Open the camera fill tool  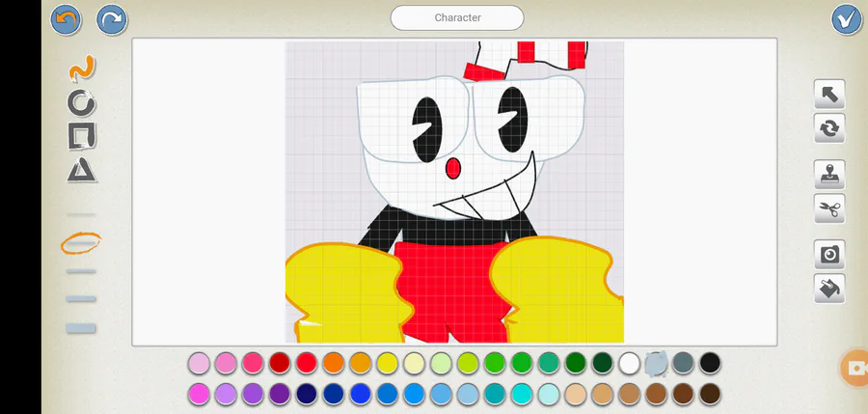pyautogui.click(x=829, y=255)
